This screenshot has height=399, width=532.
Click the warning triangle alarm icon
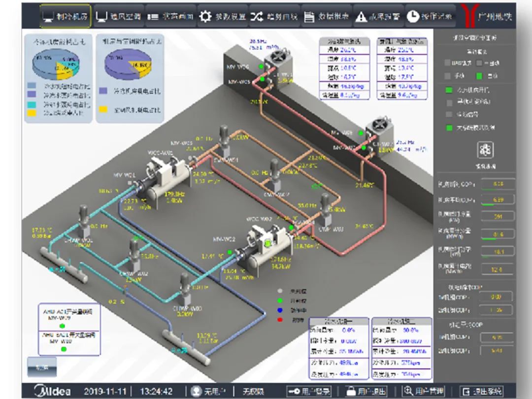pyautogui.click(x=361, y=17)
